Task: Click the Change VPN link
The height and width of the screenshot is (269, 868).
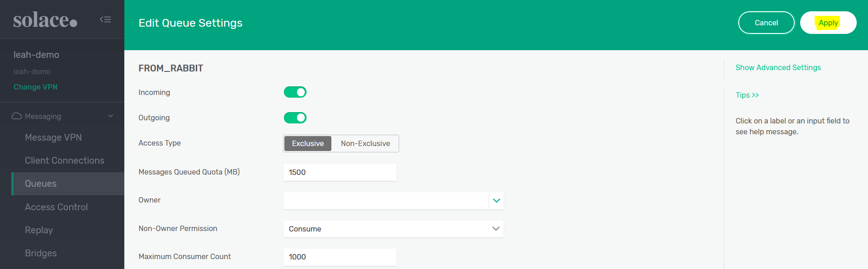Action: point(35,87)
